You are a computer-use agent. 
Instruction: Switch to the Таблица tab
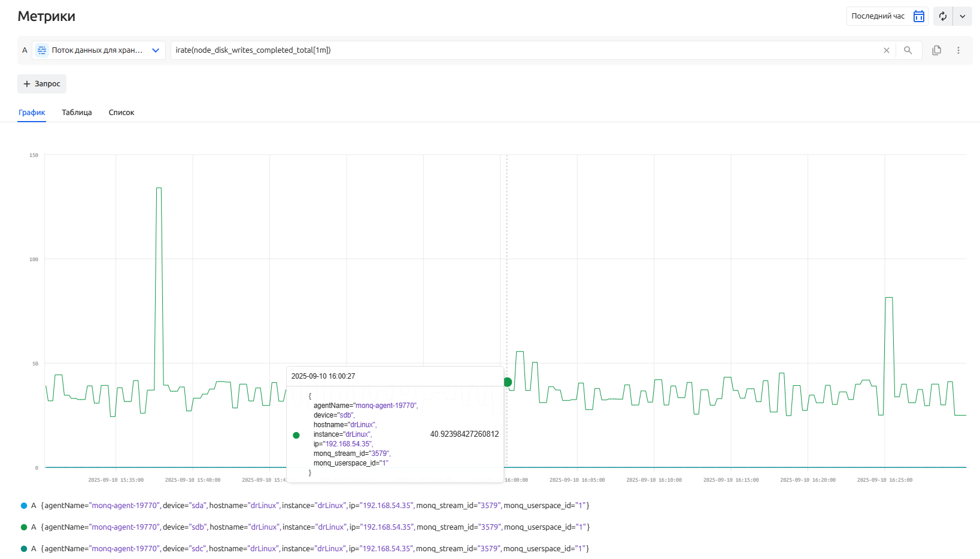click(x=77, y=113)
